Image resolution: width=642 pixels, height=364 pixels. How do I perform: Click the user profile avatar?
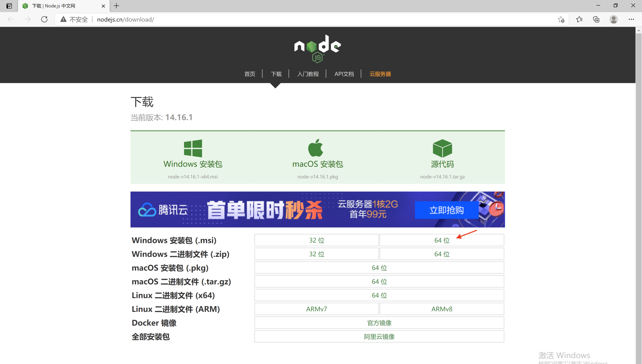614,19
